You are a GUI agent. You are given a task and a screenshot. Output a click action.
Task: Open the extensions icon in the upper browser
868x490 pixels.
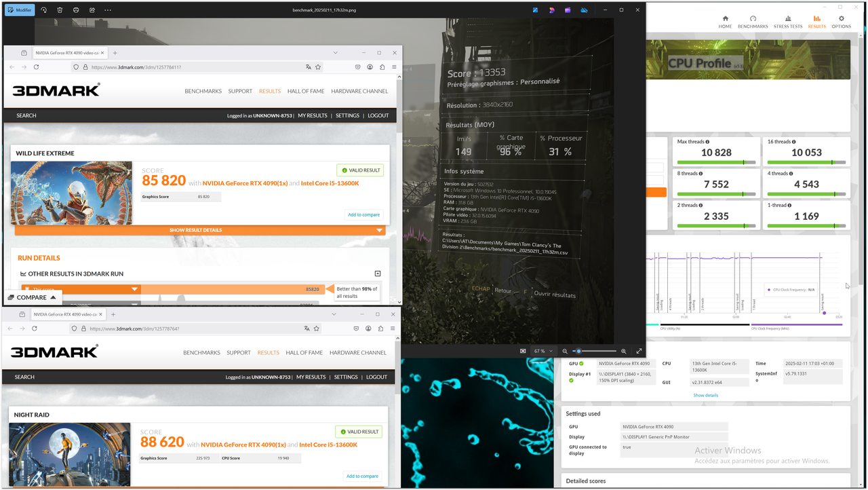tap(382, 67)
